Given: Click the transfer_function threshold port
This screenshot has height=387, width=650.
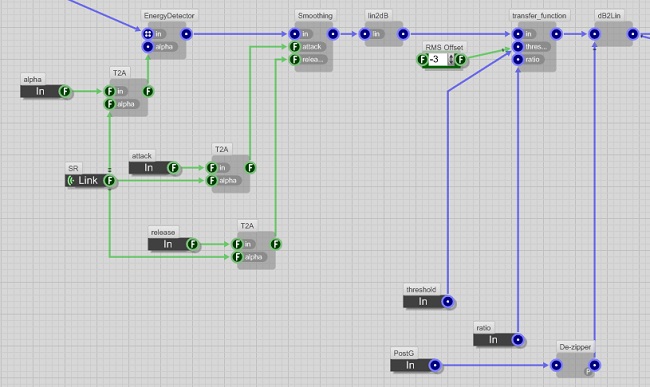Looking at the screenshot, I should click(518, 47).
